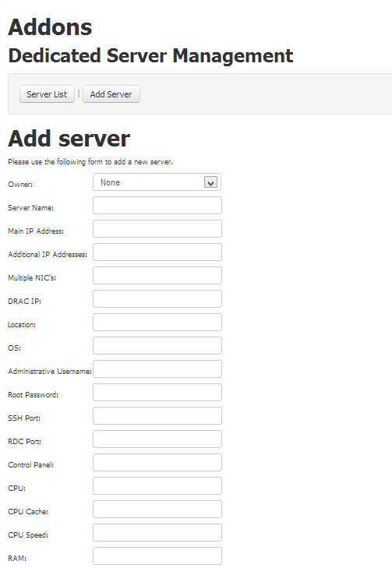Click the 'Please use the following form' instruction text
Screen dimensions: 392x568
coord(90,162)
